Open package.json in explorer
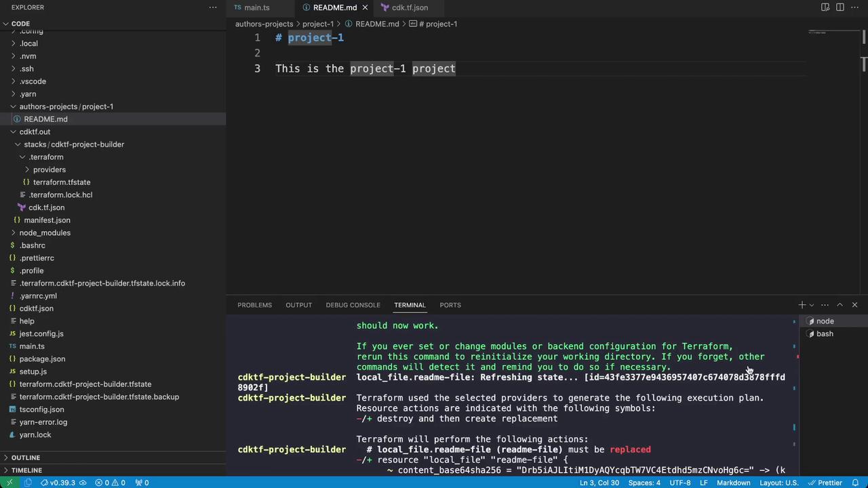Screen dimensions: 868x488 click(x=42, y=359)
